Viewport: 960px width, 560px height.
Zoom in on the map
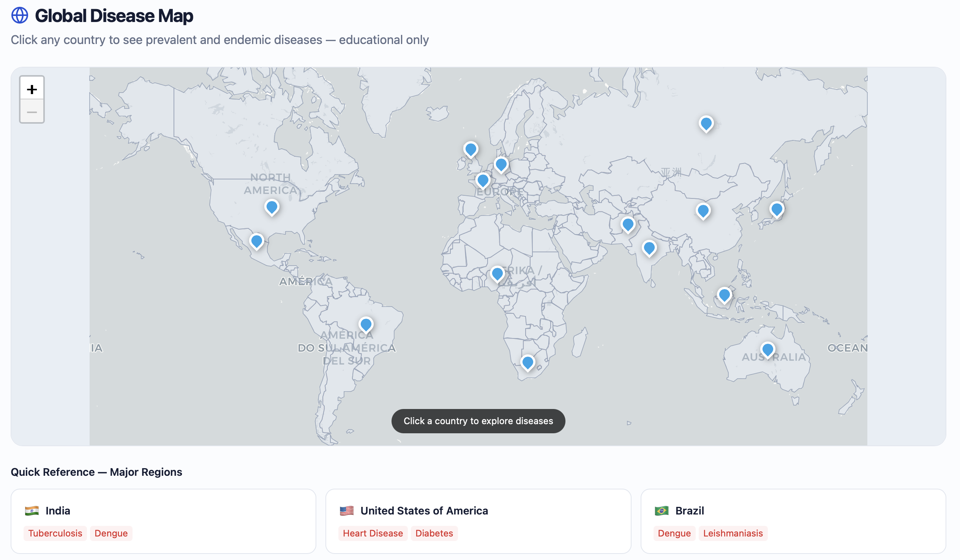(32, 89)
